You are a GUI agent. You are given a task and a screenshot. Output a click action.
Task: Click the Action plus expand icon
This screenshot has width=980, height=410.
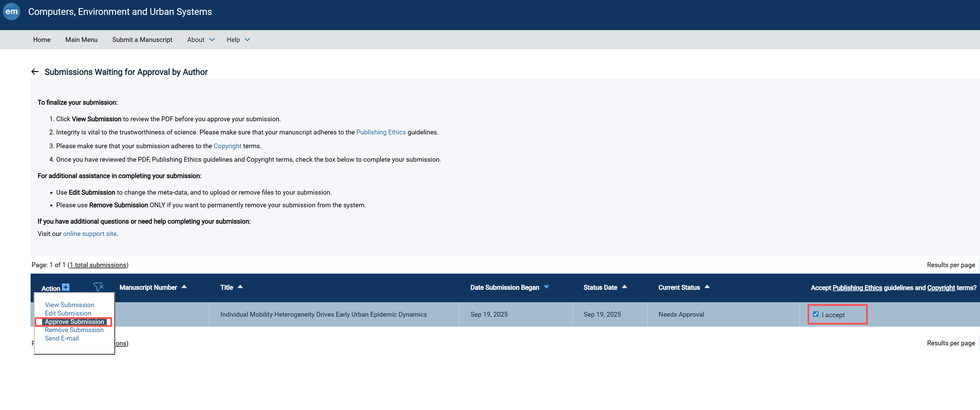66,287
